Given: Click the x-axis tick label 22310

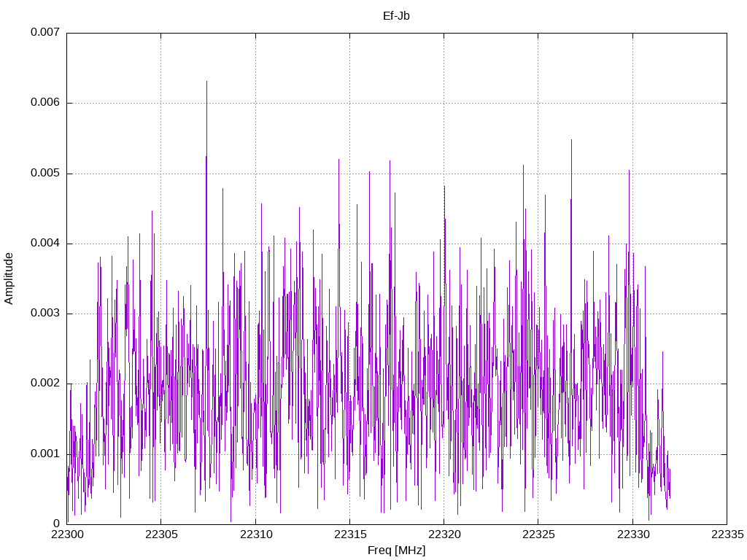Looking at the screenshot, I should pyautogui.click(x=256, y=534).
